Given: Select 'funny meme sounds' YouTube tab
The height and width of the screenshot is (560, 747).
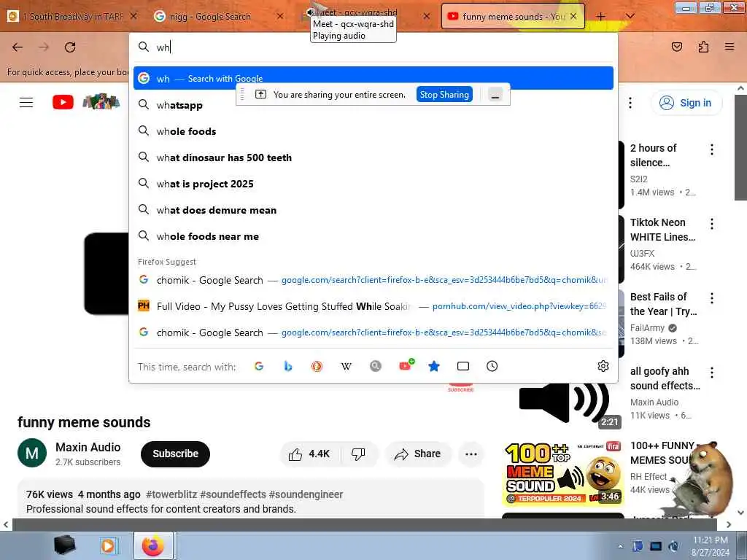Looking at the screenshot, I should (513, 16).
